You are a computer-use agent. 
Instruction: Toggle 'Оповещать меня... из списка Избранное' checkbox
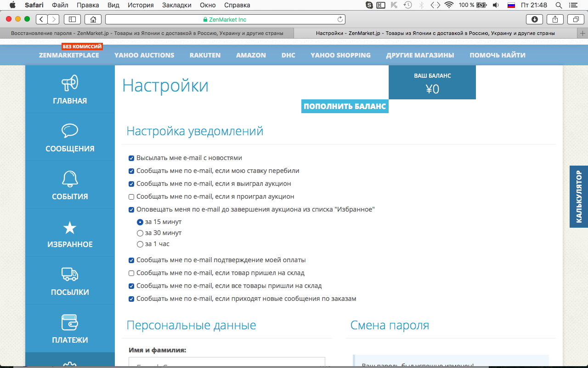131,210
